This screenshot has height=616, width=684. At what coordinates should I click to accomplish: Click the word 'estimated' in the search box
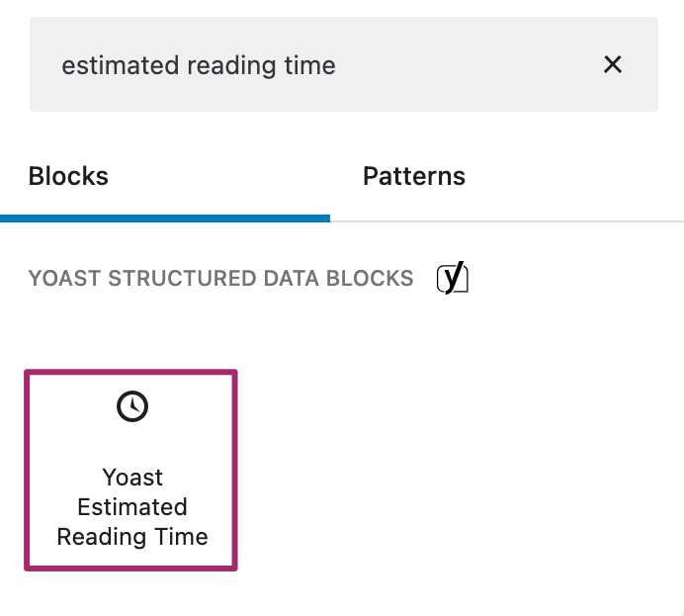point(108,65)
